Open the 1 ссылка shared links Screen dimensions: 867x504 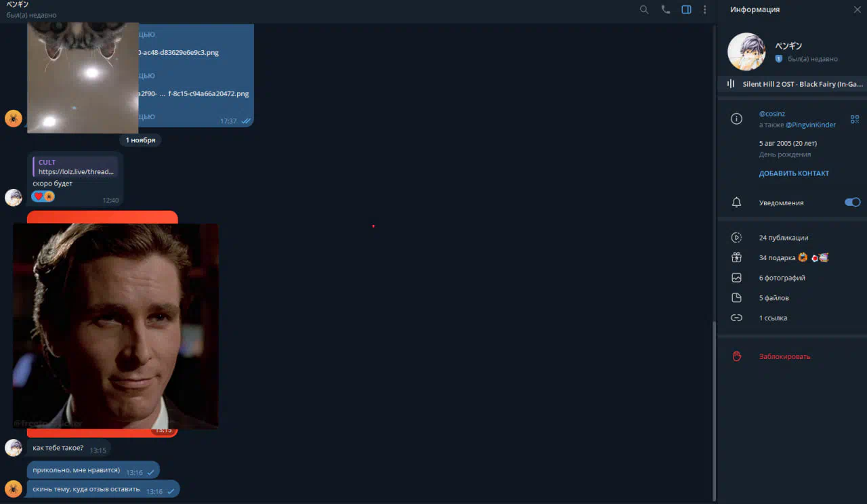[773, 318]
